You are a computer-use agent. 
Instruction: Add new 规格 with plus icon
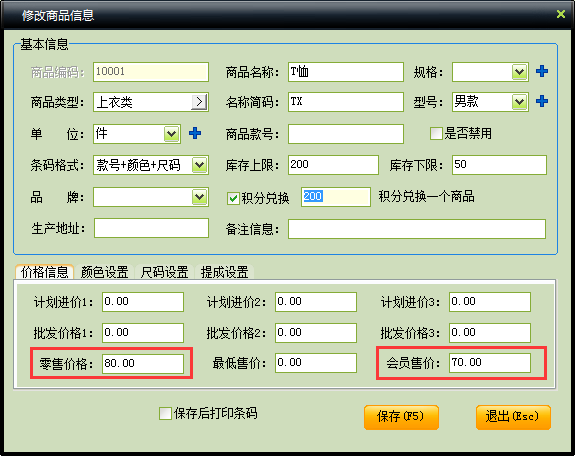(542, 71)
